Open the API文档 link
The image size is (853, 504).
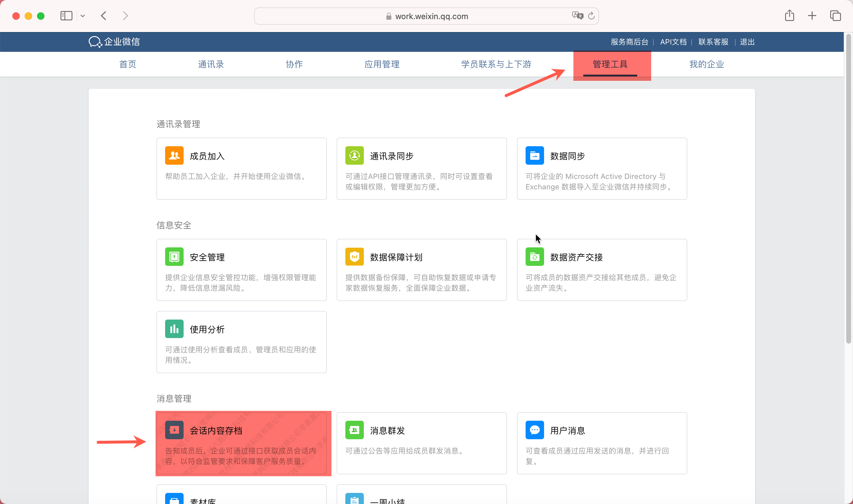click(673, 42)
